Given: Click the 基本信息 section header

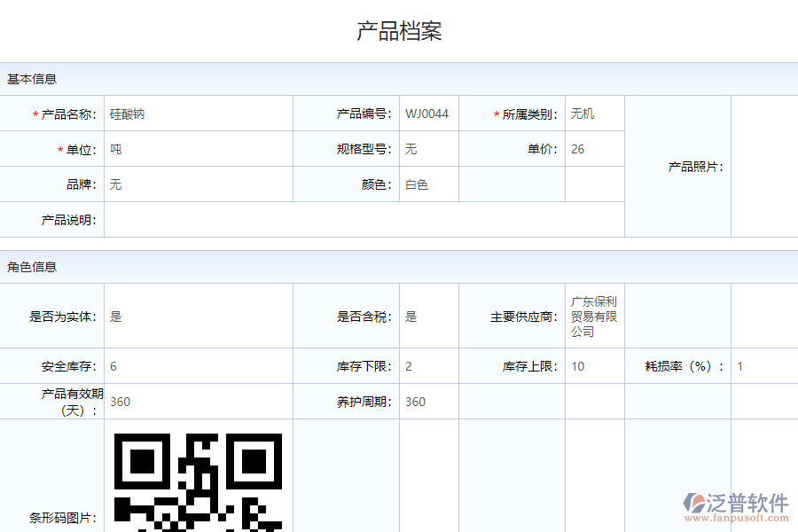Looking at the screenshot, I should tap(34, 79).
